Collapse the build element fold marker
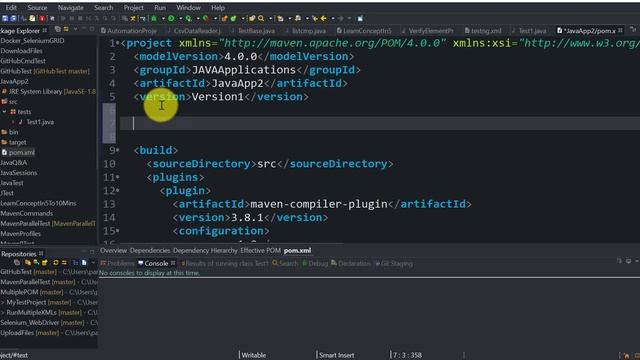 (118, 151)
